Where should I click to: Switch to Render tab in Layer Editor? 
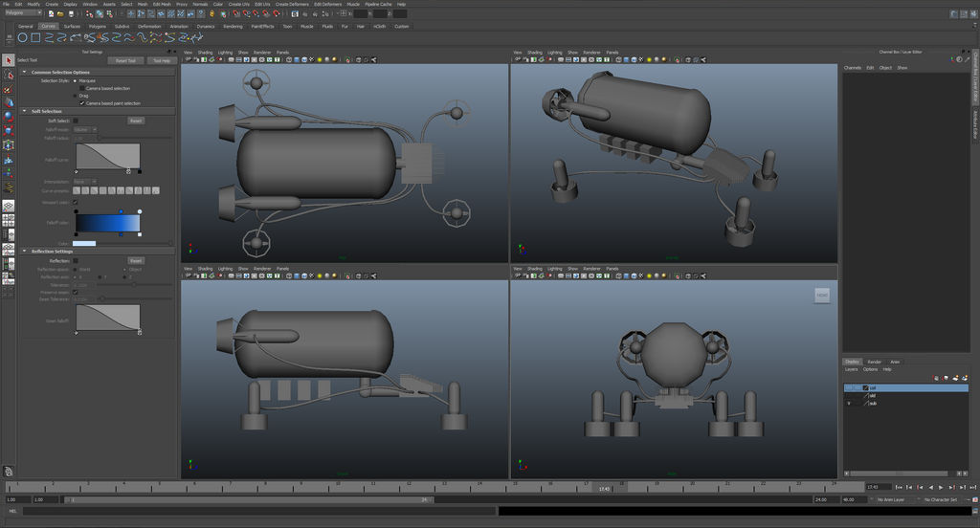point(875,362)
